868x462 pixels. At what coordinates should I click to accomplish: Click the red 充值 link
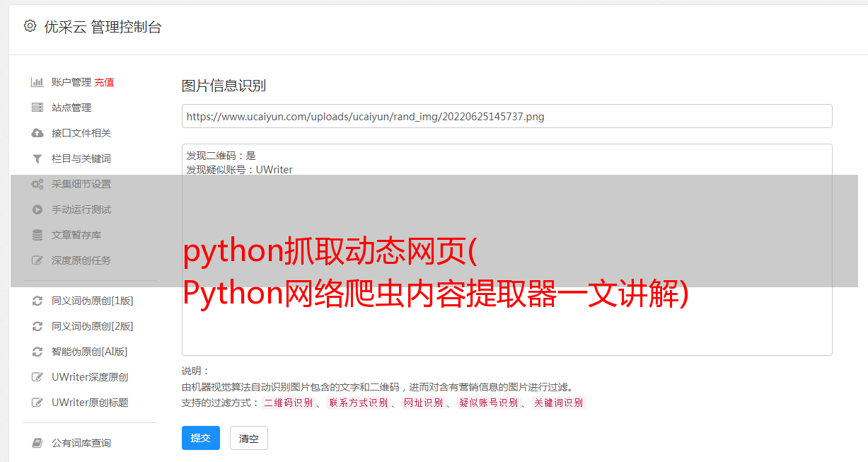[104, 82]
